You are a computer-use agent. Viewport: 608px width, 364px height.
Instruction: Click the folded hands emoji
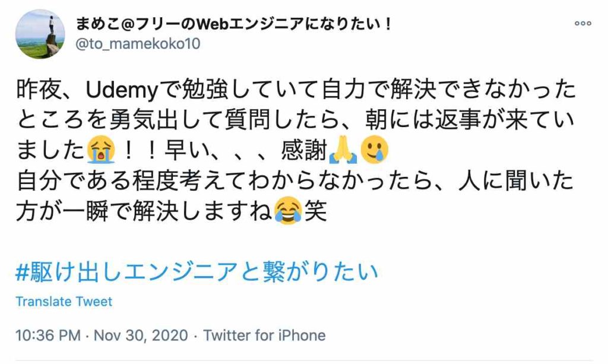tap(343, 150)
